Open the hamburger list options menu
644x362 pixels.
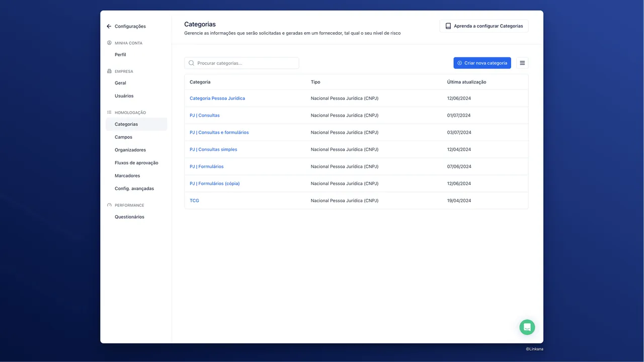(522, 63)
